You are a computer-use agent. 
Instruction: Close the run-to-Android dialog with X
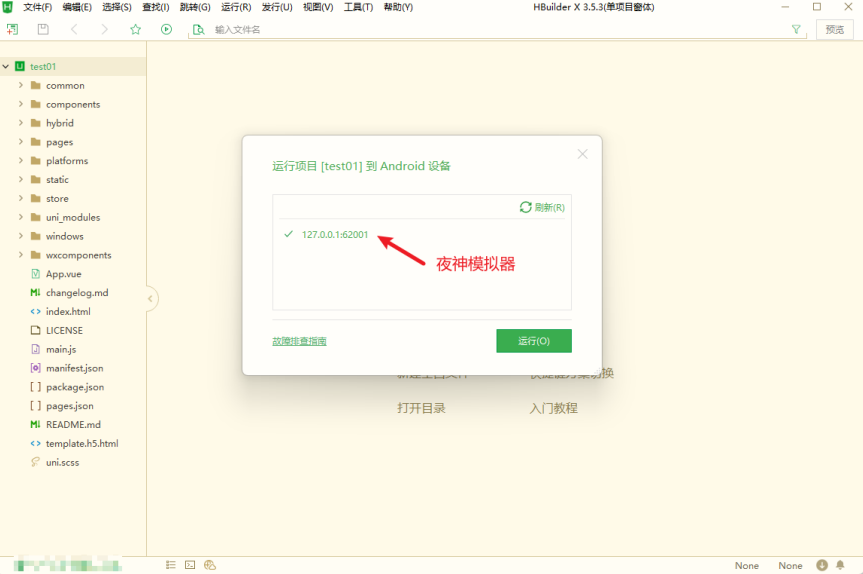point(582,154)
